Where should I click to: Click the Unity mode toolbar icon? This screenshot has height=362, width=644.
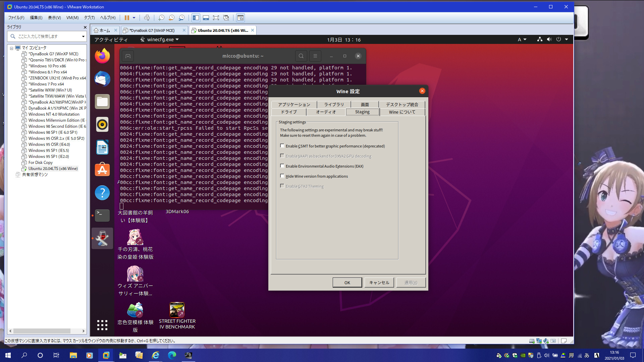(x=226, y=18)
